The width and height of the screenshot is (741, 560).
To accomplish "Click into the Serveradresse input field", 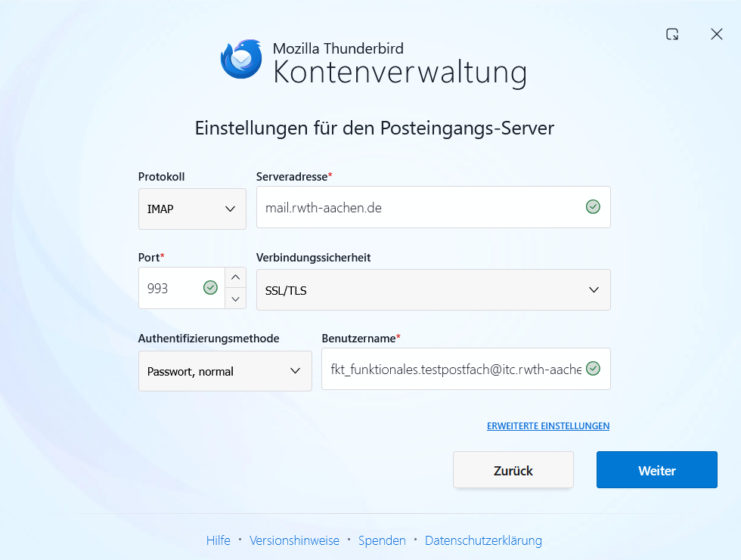I will coord(433,207).
